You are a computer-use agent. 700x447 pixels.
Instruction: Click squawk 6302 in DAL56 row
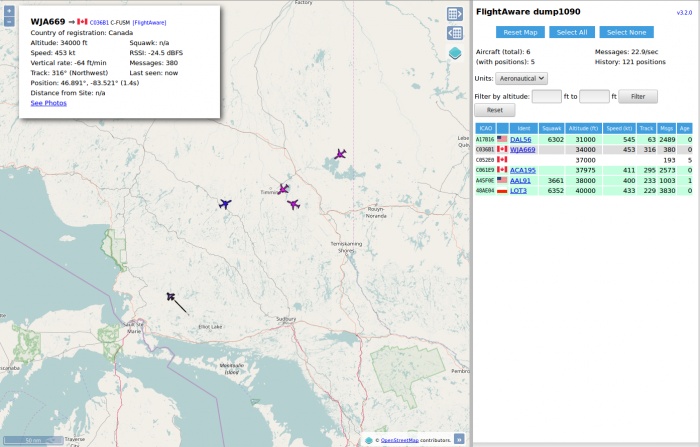point(555,139)
